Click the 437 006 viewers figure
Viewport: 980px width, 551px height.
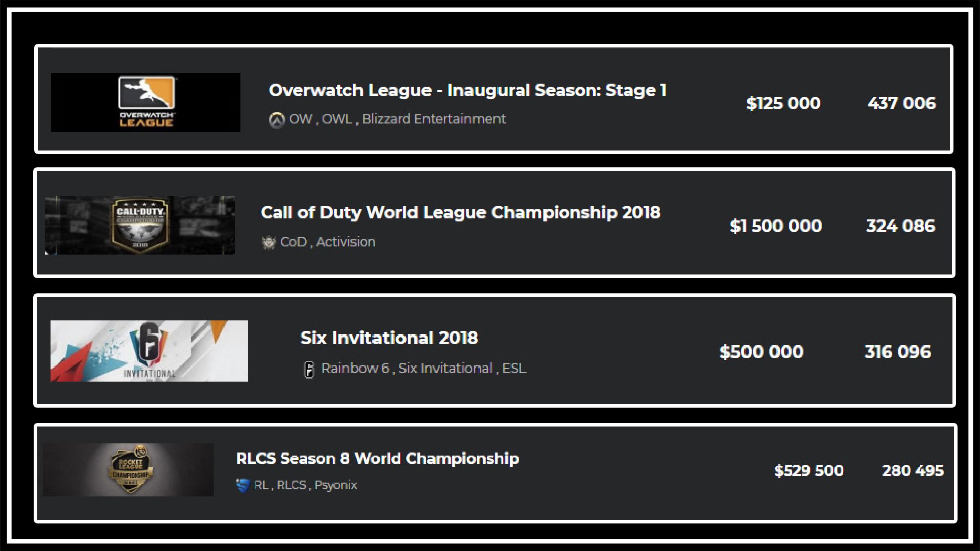pyautogui.click(x=901, y=103)
